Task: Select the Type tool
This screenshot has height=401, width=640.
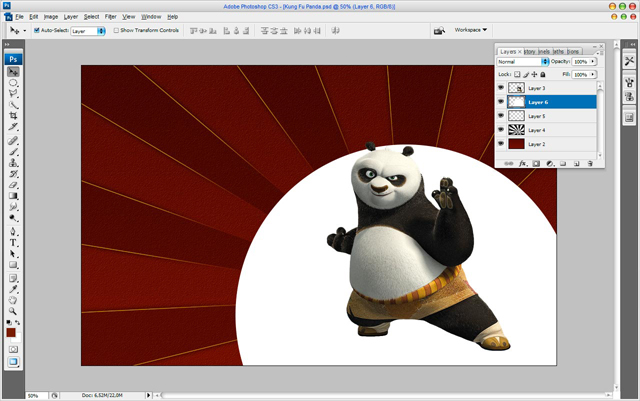Action: [13, 243]
